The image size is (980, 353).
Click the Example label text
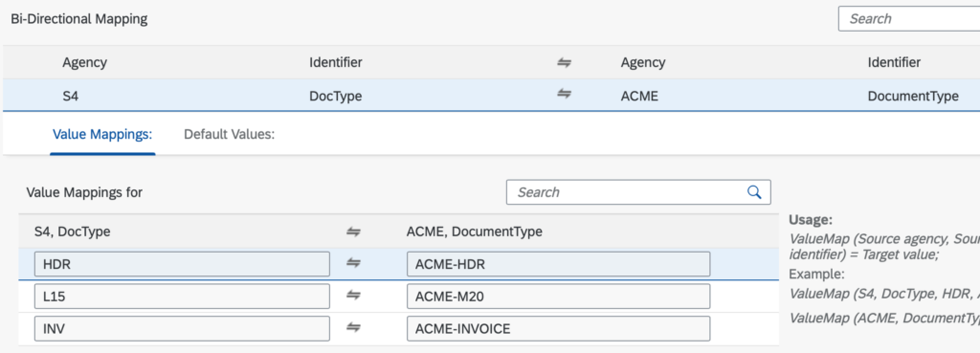point(817,274)
